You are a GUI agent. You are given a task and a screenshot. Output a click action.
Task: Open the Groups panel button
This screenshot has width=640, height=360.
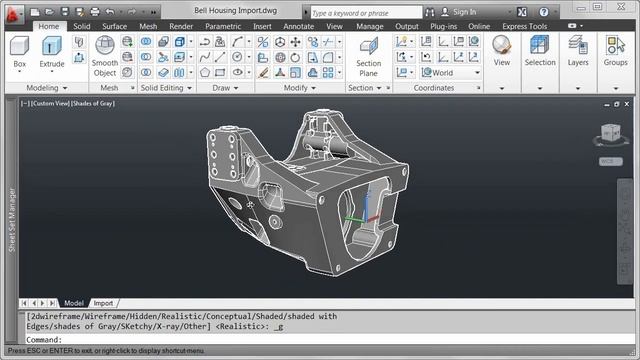click(x=616, y=61)
